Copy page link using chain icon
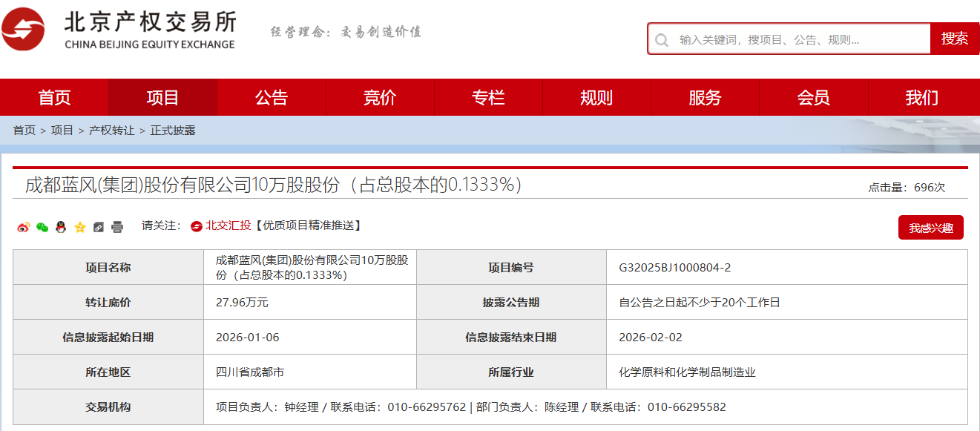This screenshot has width=980, height=431. pos(99,228)
